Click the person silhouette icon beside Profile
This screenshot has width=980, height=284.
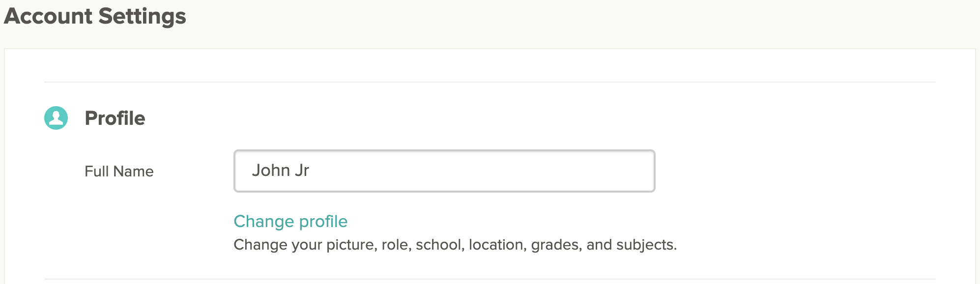click(x=56, y=118)
